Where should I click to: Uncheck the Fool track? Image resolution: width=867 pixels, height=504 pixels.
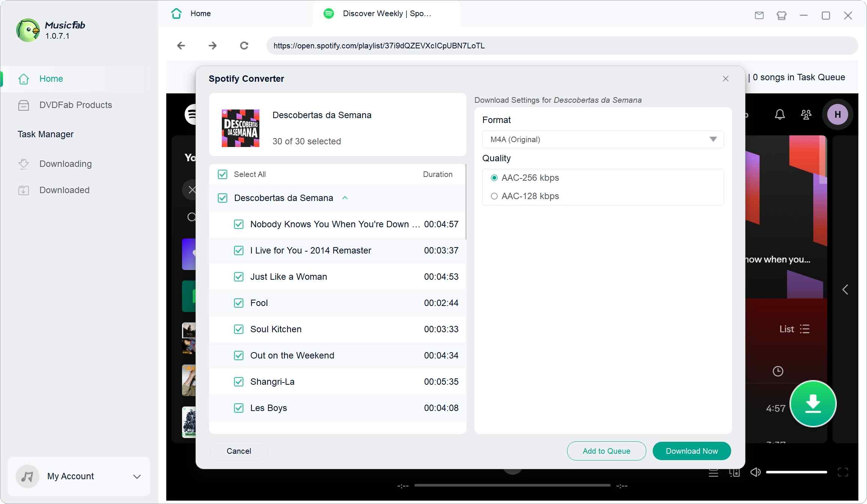pos(239,303)
